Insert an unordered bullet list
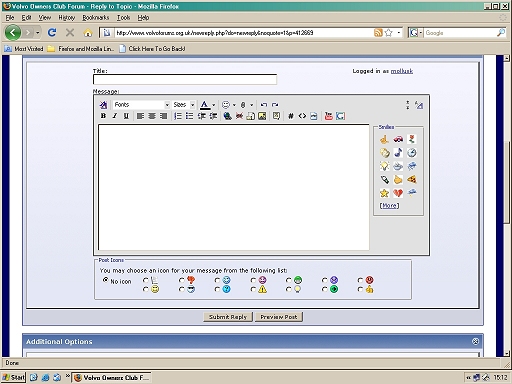512x384 pixels. [x=189, y=116]
